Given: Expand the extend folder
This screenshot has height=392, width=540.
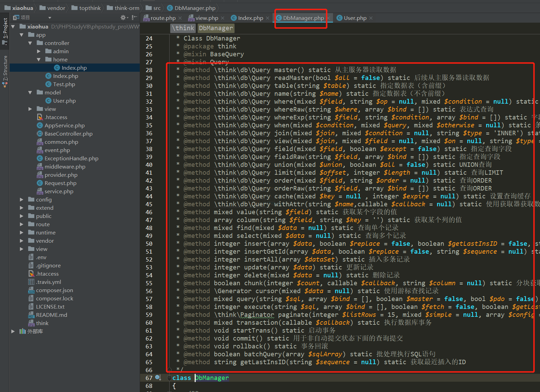Looking at the screenshot, I should click(x=22, y=208).
